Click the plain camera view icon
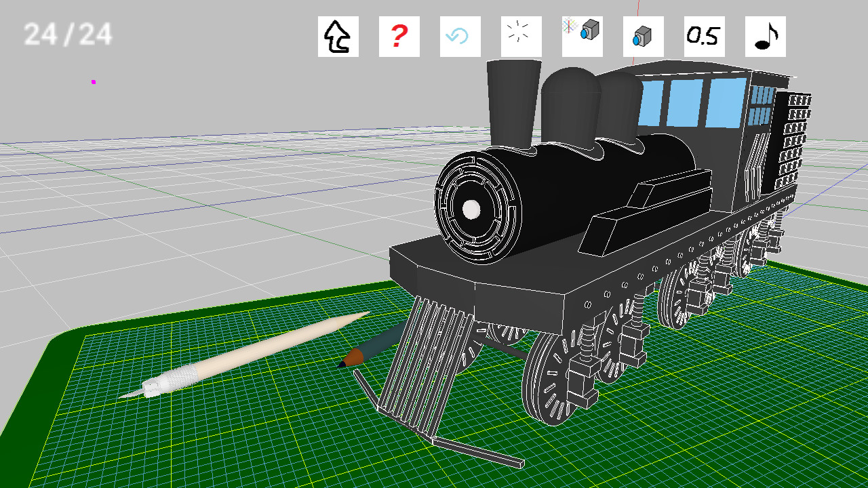This screenshot has width=868, height=488. click(x=644, y=37)
